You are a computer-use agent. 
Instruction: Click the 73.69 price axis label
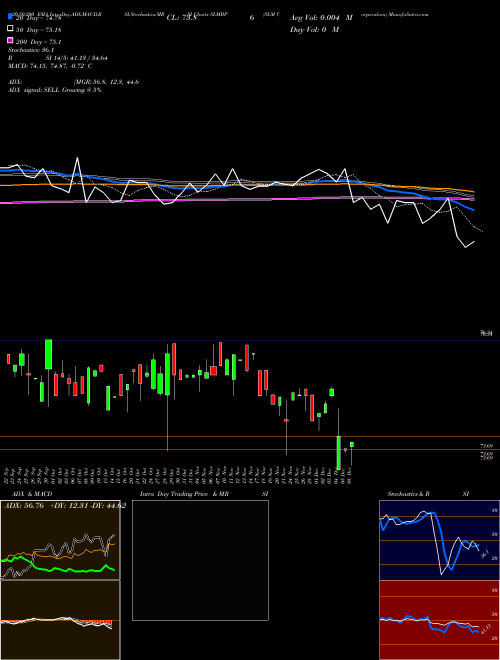[487, 445]
